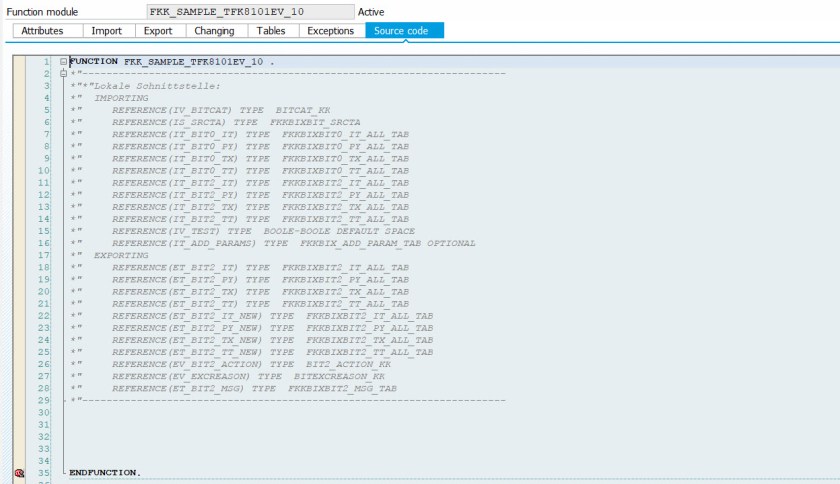Click the Lokale Schnittstelle comment line
840x484 pixels.
[145, 86]
